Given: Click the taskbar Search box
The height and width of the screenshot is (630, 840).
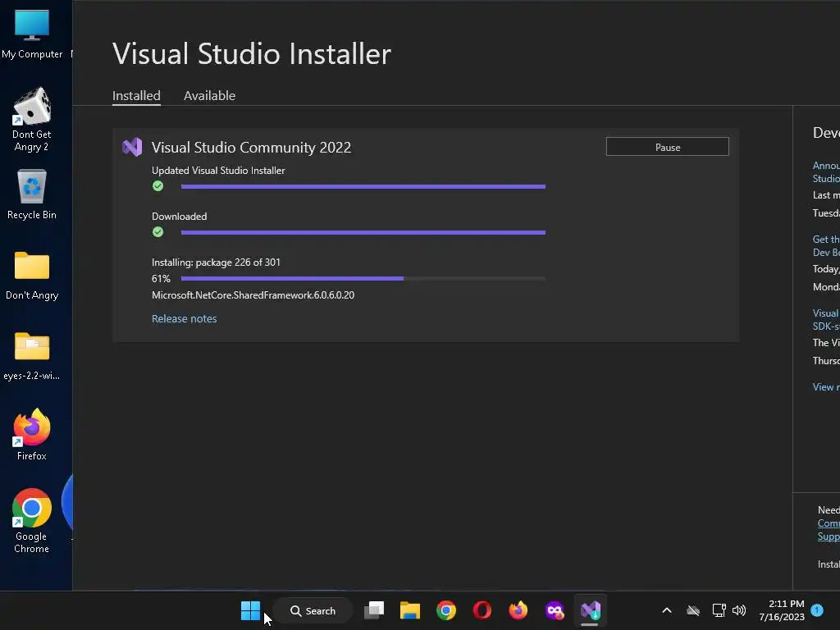Looking at the screenshot, I should pos(313,610).
